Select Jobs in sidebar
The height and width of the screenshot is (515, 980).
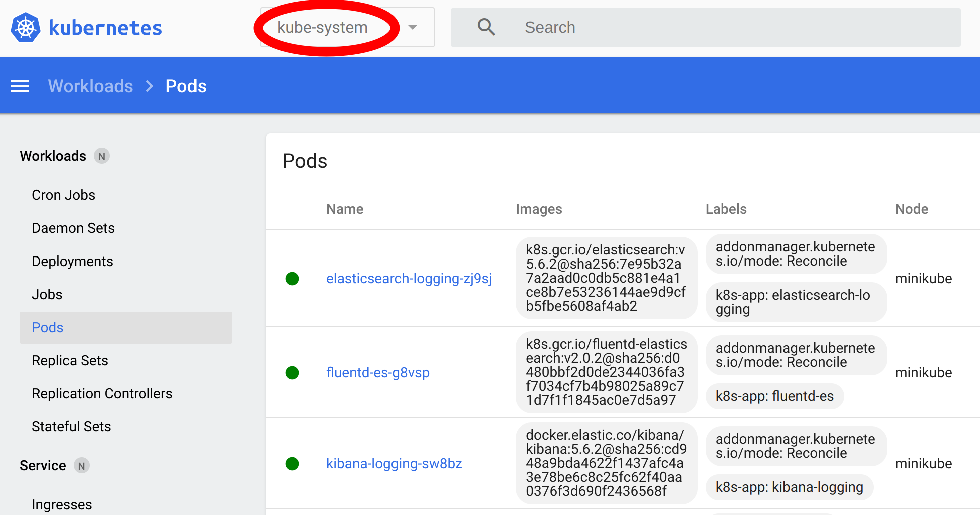(47, 295)
